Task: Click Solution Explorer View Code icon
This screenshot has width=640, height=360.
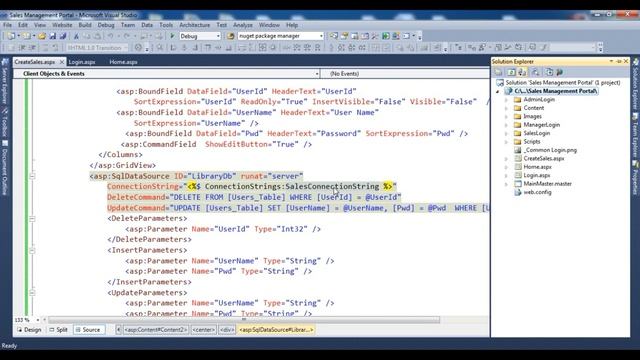Action: pyautogui.click(x=535, y=72)
